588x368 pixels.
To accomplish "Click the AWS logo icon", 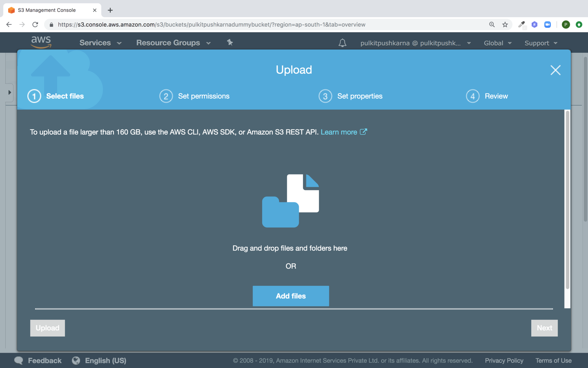I will point(41,42).
